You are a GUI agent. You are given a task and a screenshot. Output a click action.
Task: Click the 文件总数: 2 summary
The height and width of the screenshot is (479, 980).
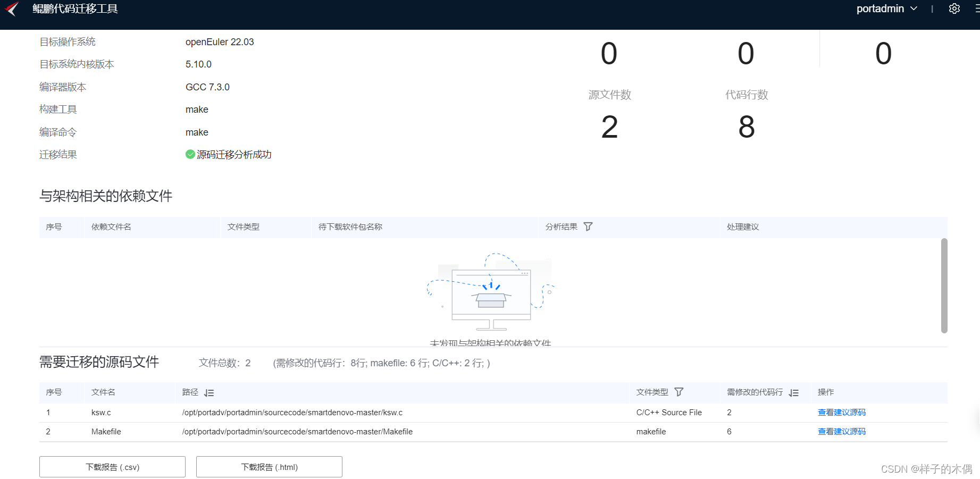point(224,363)
